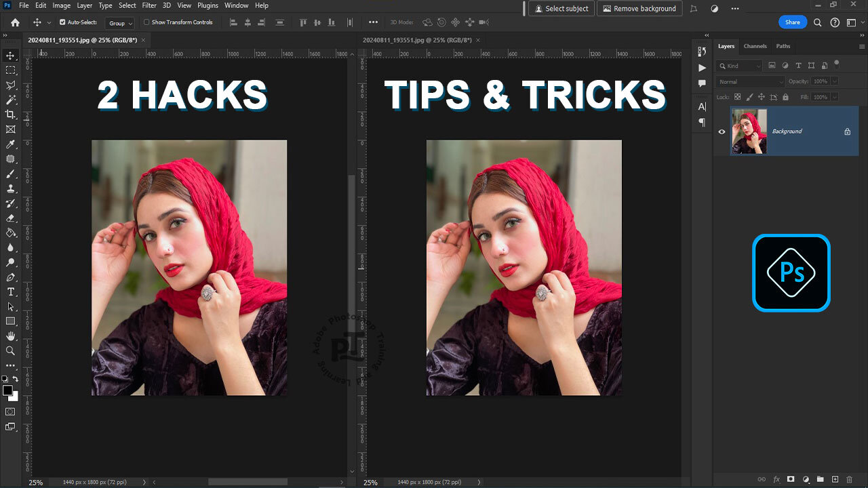Click the Search magnifier icon at top right
Image resolution: width=868 pixels, height=488 pixels.
click(817, 22)
